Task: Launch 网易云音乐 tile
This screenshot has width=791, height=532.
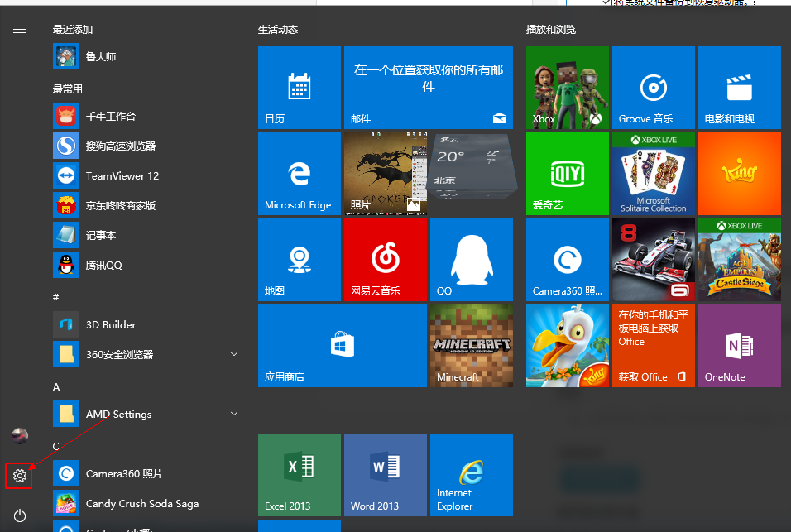Action: click(386, 260)
